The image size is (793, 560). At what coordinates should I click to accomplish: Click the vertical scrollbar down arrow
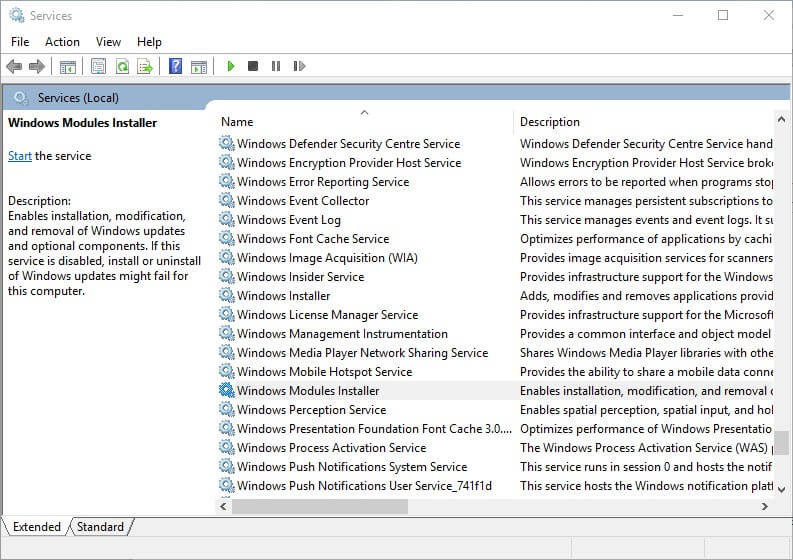781,489
